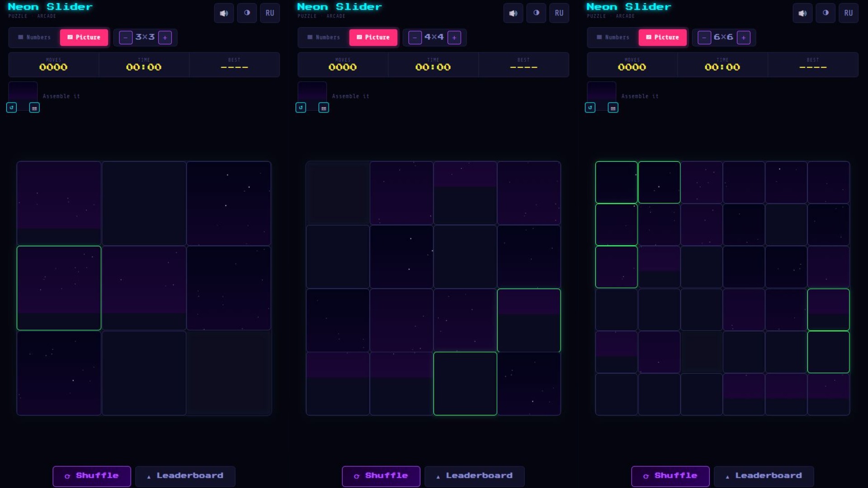The width and height of the screenshot is (868, 488).
Task: Click the reload-picture icon in the 4×4 game
Action: (x=301, y=108)
